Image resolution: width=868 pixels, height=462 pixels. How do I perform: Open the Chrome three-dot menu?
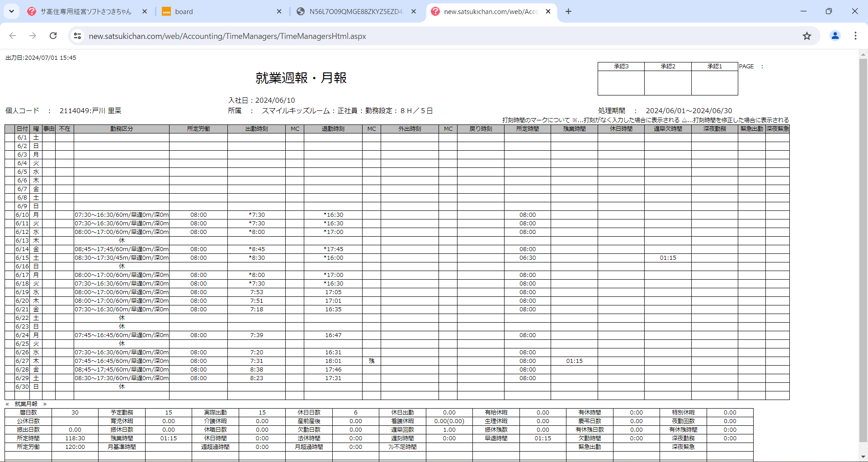click(855, 36)
